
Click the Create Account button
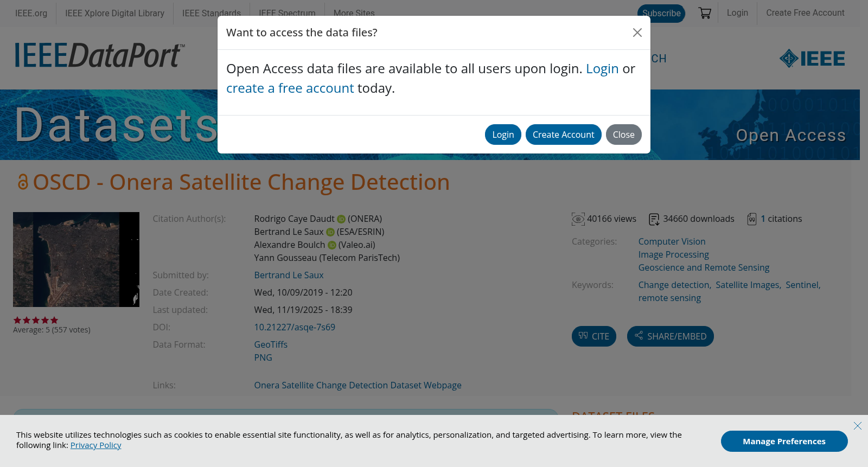563,135
